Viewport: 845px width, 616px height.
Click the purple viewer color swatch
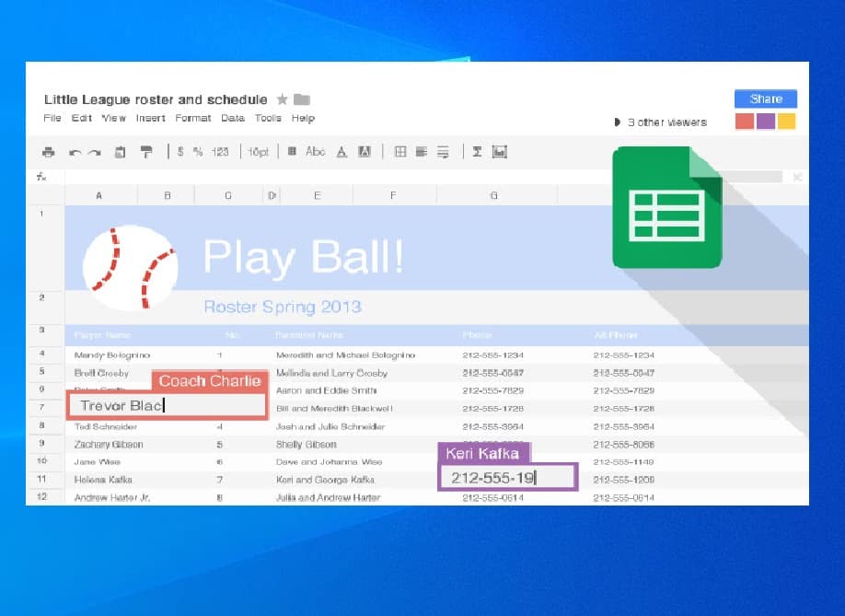(x=765, y=122)
